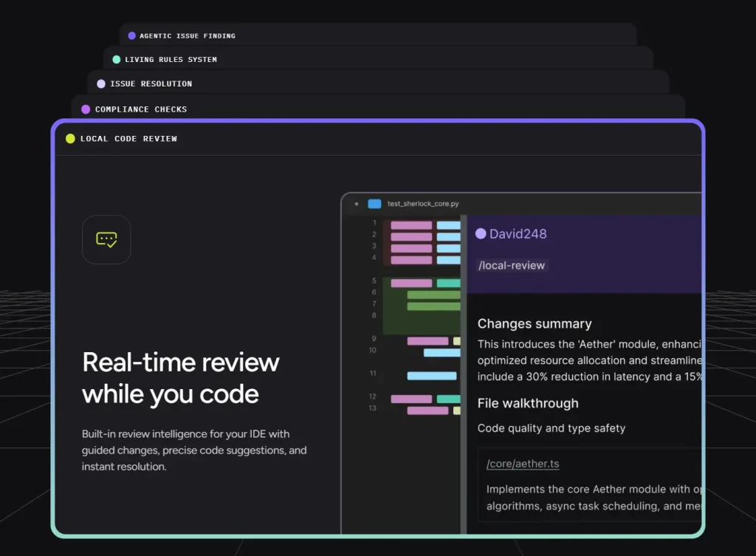This screenshot has width=756, height=556.
Task: Click the /local-review command chip
Action: coord(512,265)
